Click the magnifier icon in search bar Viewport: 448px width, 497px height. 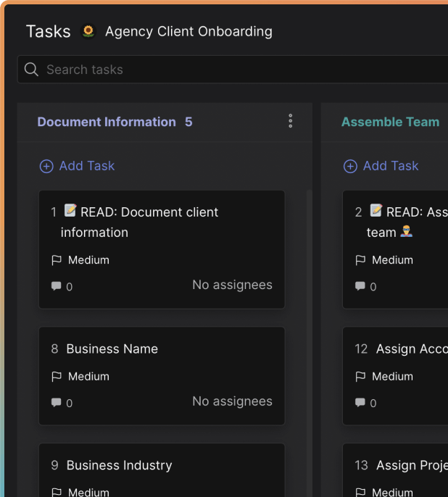(x=31, y=70)
